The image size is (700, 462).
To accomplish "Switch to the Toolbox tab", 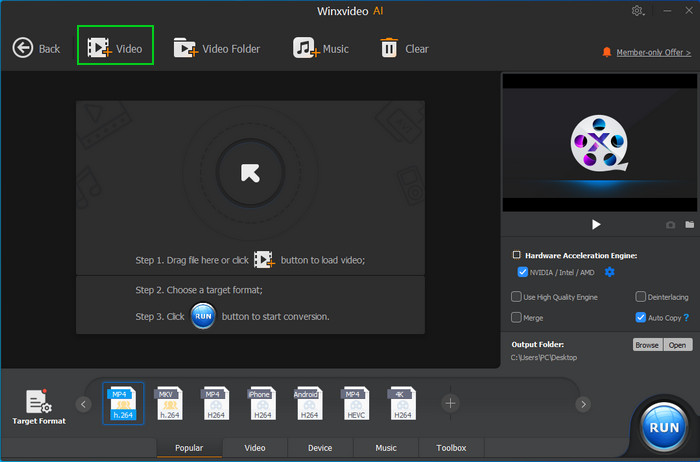I will point(451,448).
